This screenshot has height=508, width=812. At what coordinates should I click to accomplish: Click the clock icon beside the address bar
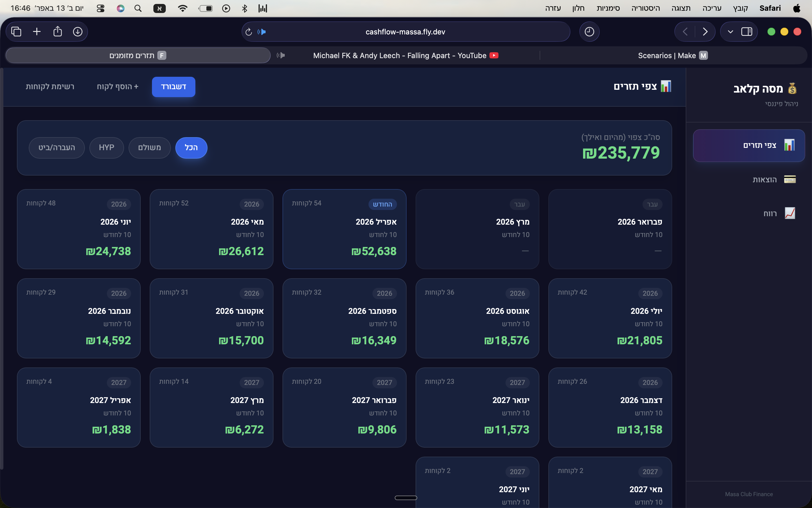(589, 32)
